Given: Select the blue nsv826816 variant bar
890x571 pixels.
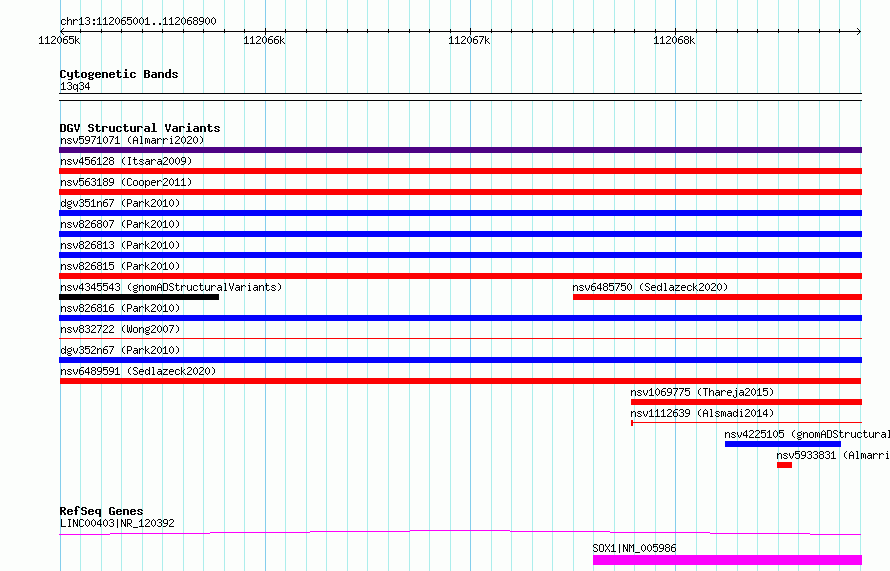Looking at the screenshot, I should click(x=460, y=318).
